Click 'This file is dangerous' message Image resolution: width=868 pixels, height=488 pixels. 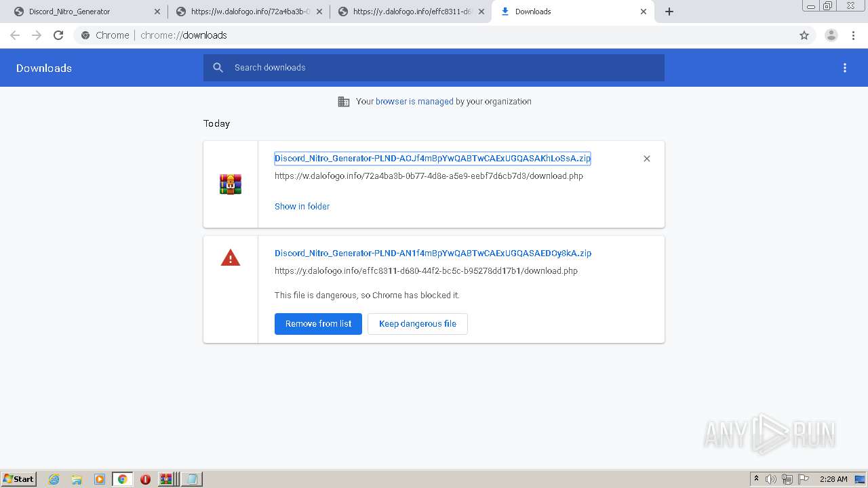367,295
